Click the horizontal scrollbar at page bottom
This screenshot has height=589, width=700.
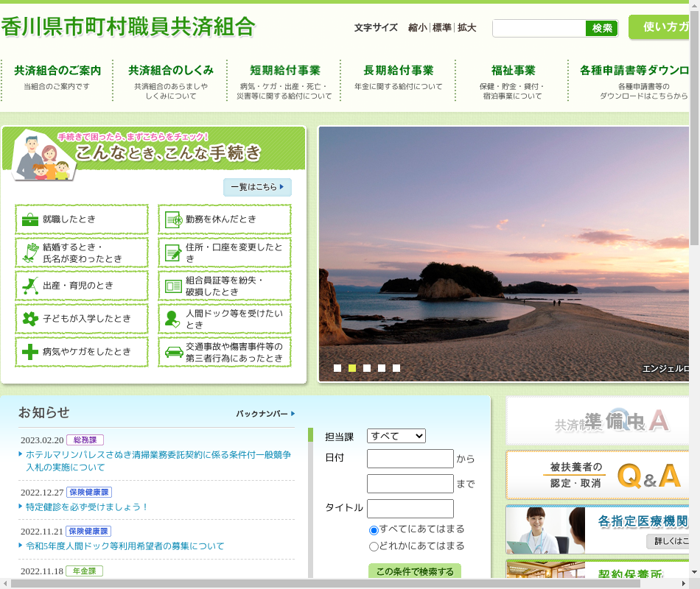pyautogui.click(x=324, y=583)
